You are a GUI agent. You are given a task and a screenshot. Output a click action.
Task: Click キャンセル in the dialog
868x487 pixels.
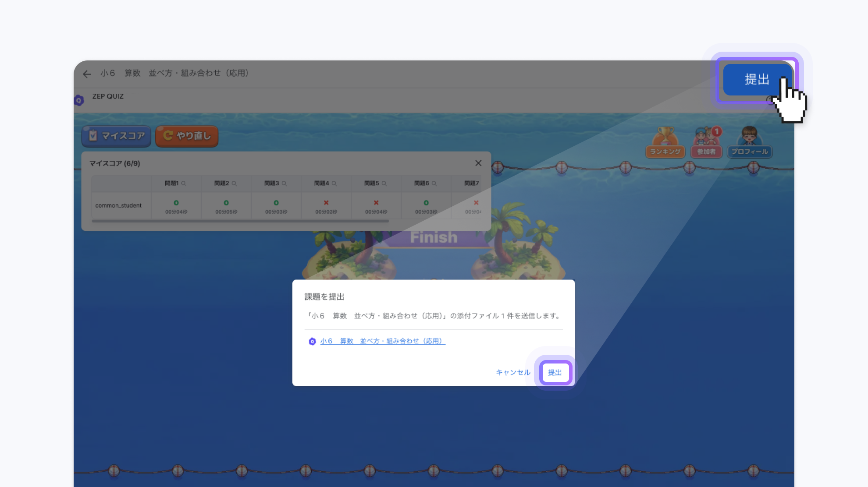[x=513, y=373]
